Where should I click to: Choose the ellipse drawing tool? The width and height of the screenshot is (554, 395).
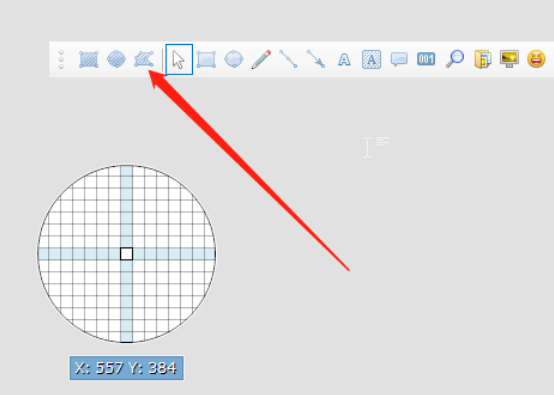coord(234,59)
